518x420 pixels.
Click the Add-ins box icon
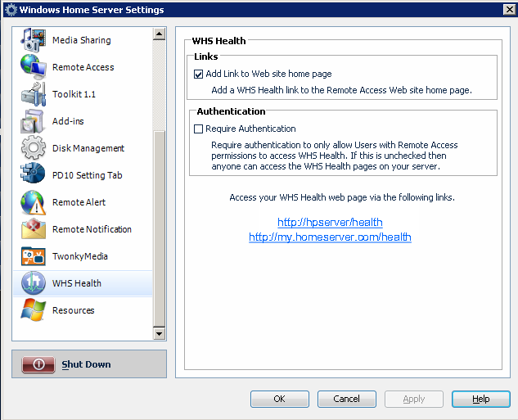click(x=33, y=121)
